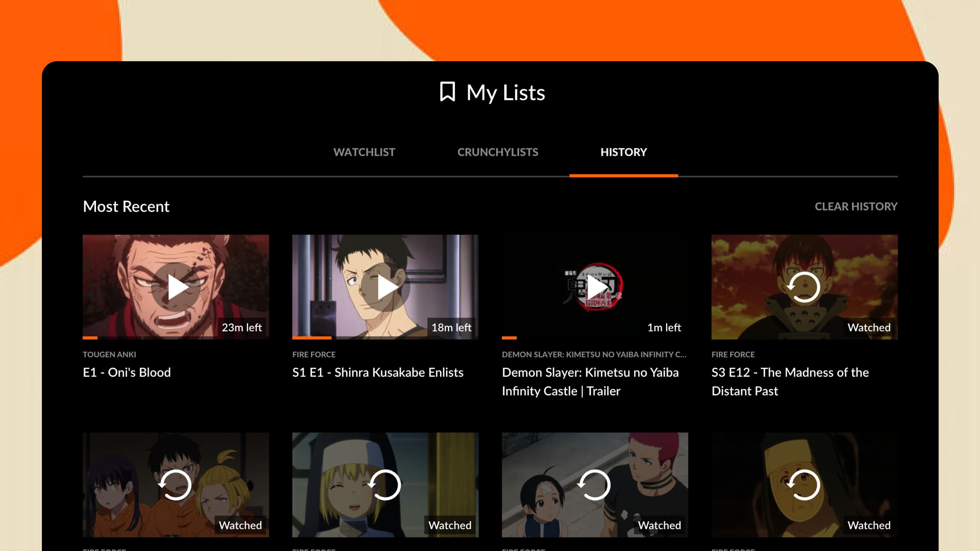Open Fire Force series link above S1 E1

pyautogui.click(x=314, y=354)
